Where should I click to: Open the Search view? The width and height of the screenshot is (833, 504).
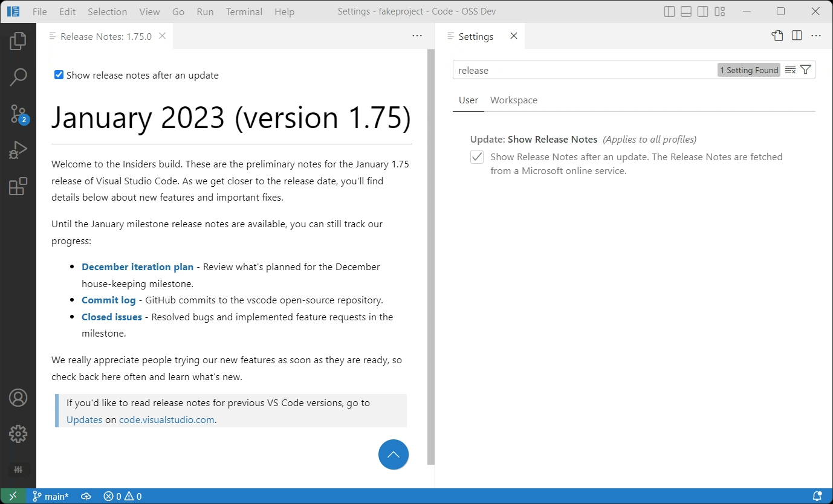tap(18, 77)
